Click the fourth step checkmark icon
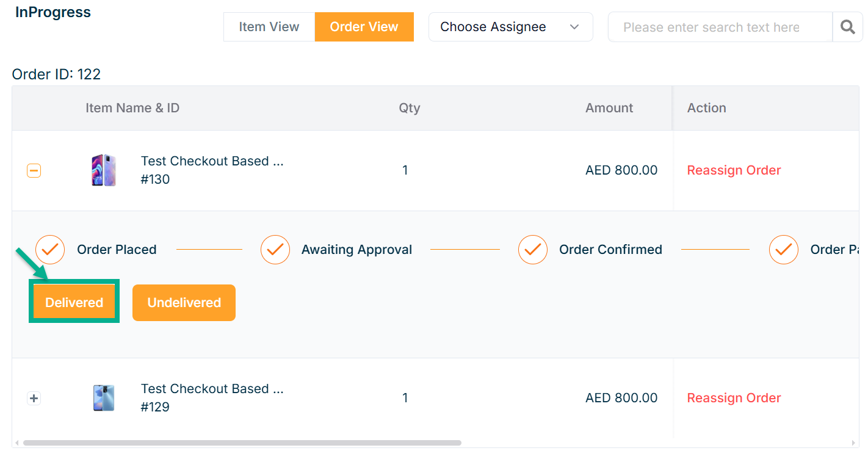 click(x=784, y=250)
